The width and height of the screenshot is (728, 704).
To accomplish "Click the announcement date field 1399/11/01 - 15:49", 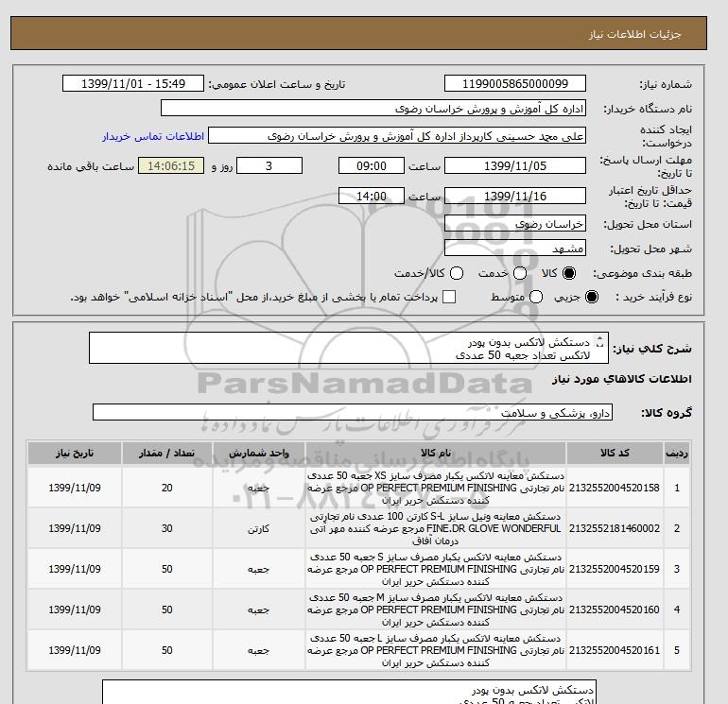I will 133,83.
